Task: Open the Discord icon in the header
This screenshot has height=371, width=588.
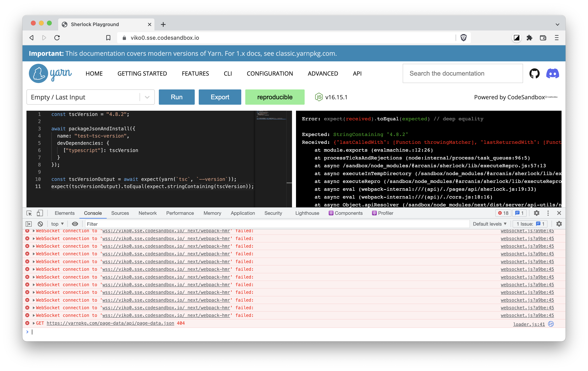Action: (553, 73)
